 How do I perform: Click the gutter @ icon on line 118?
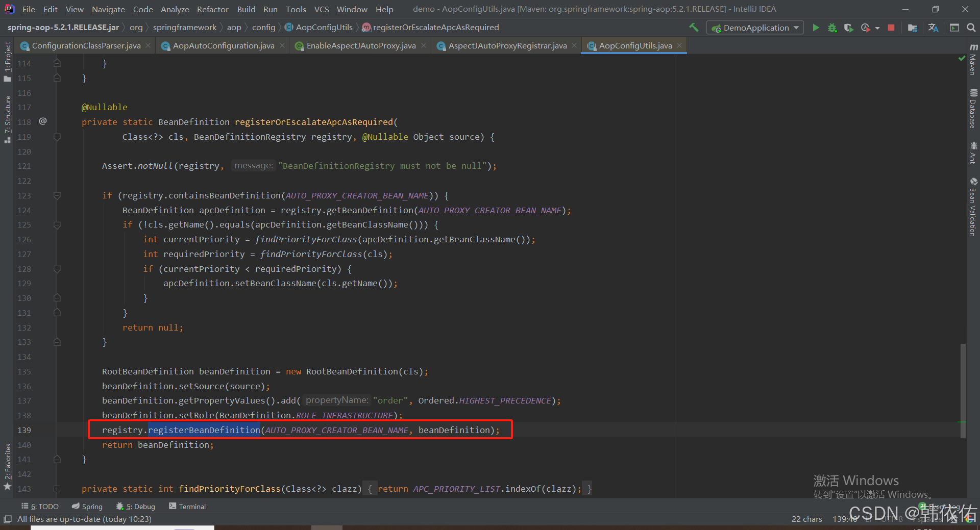click(43, 121)
